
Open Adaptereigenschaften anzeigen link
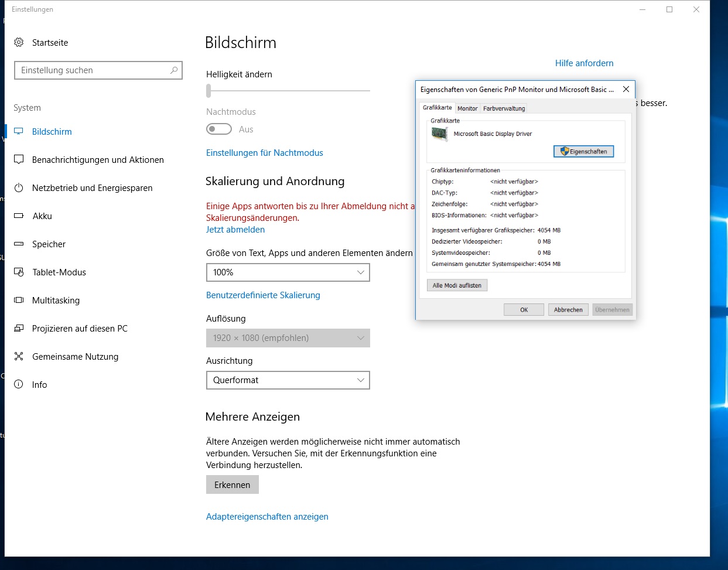pyautogui.click(x=267, y=517)
